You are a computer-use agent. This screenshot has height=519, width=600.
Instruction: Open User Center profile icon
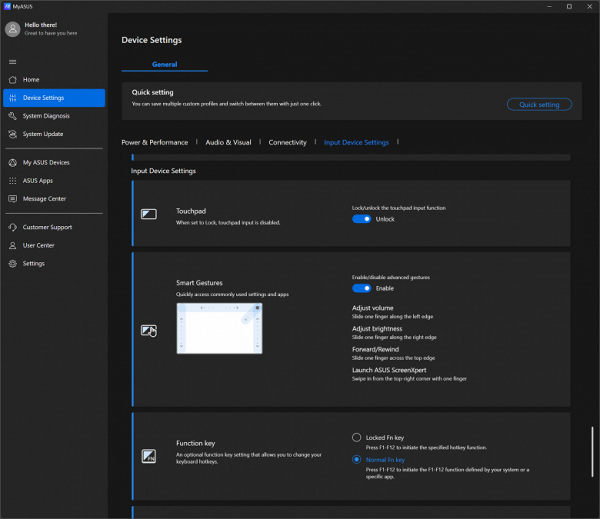pos(12,245)
